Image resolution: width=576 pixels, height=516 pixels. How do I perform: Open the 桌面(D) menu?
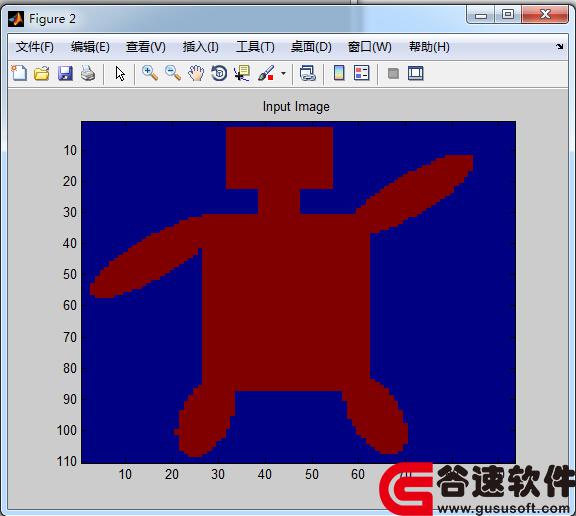coord(311,47)
